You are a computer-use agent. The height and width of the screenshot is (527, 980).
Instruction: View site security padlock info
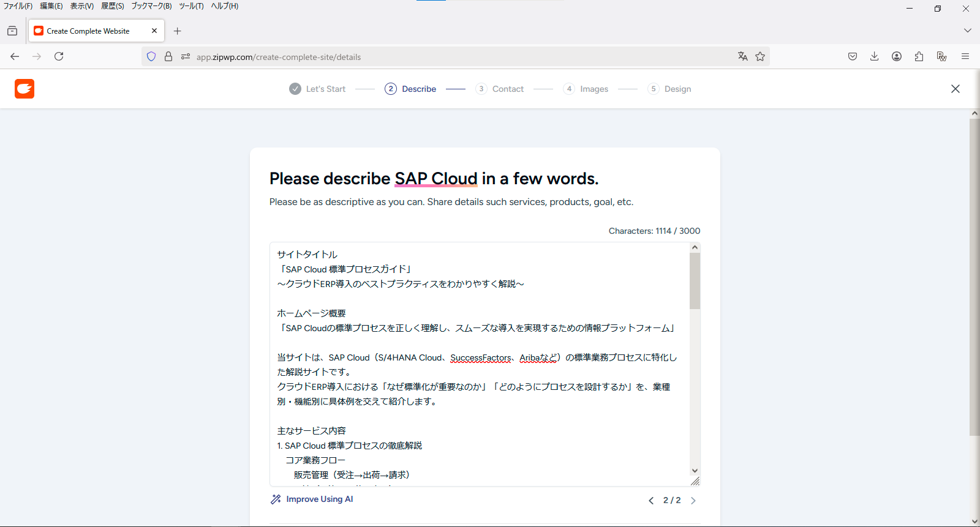click(x=168, y=56)
